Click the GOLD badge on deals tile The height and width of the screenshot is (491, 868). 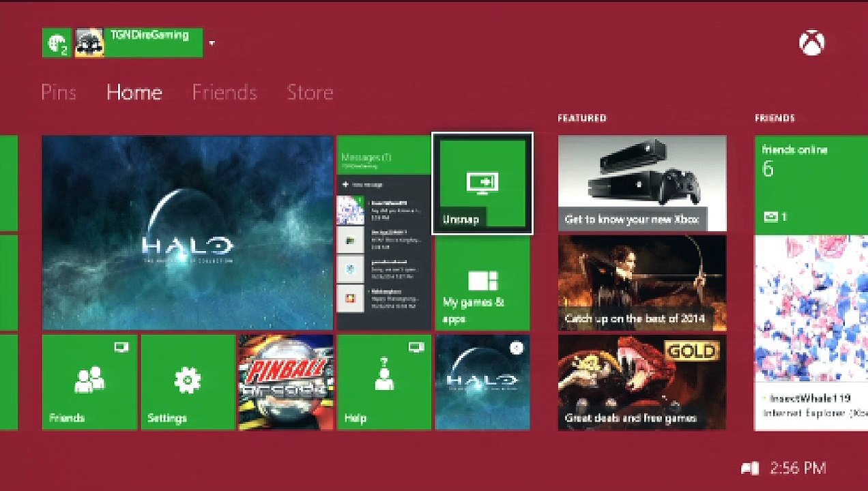point(692,351)
